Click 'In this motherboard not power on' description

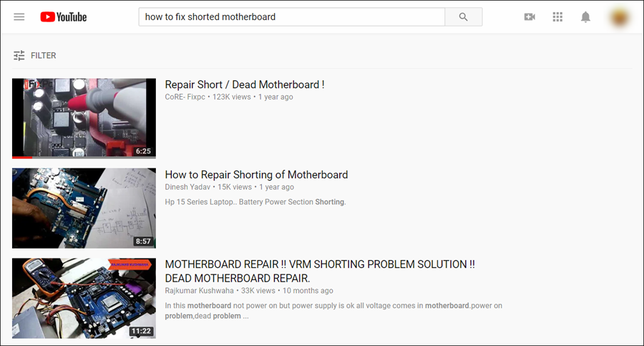[x=333, y=311]
